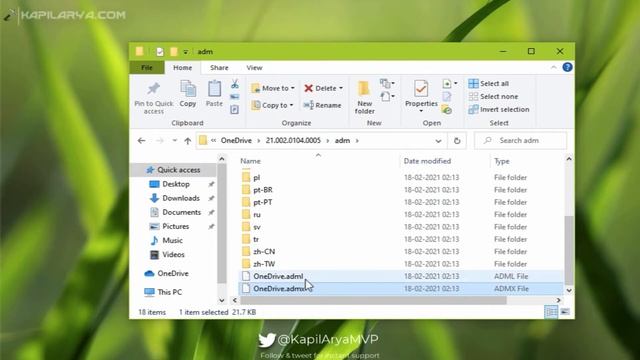This screenshot has width=640, height=360.
Task: Open Videos in navigation pane
Action: point(173,255)
